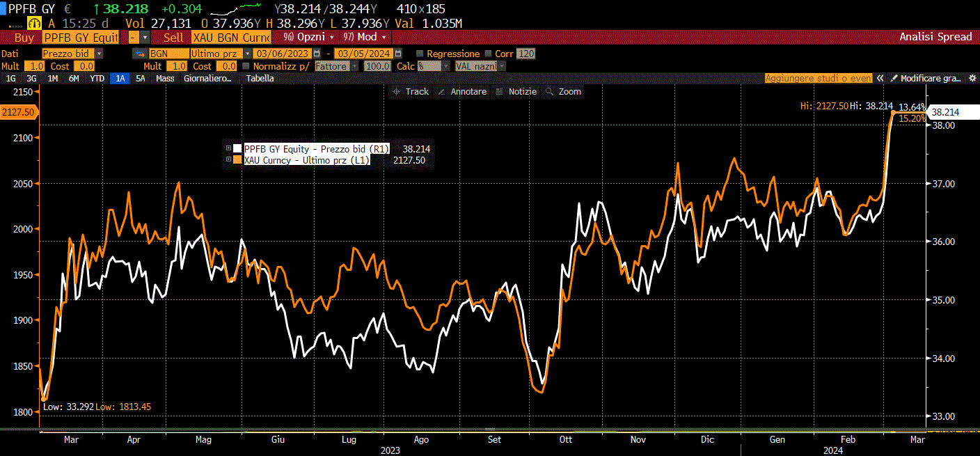980x456 pixels.
Task: Click the orange XAU series color swatch
Action: [237, 160]
